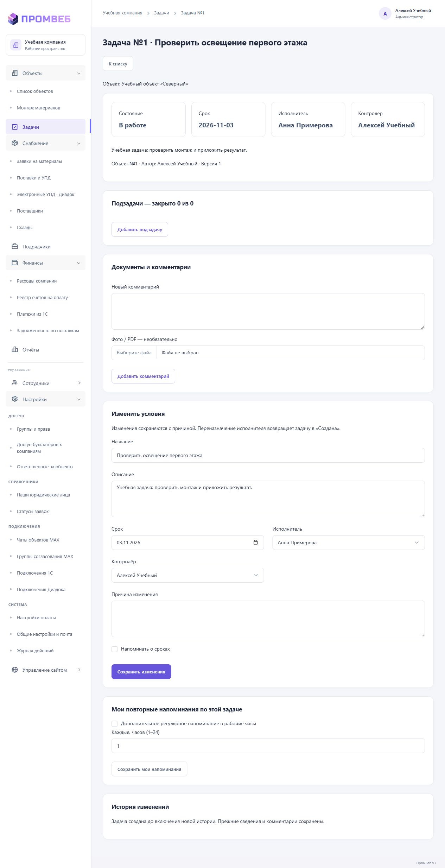This screenshot has width=445, height=868.
Task: Open Платежи из 1С item
Action: [x=32, y=314]
